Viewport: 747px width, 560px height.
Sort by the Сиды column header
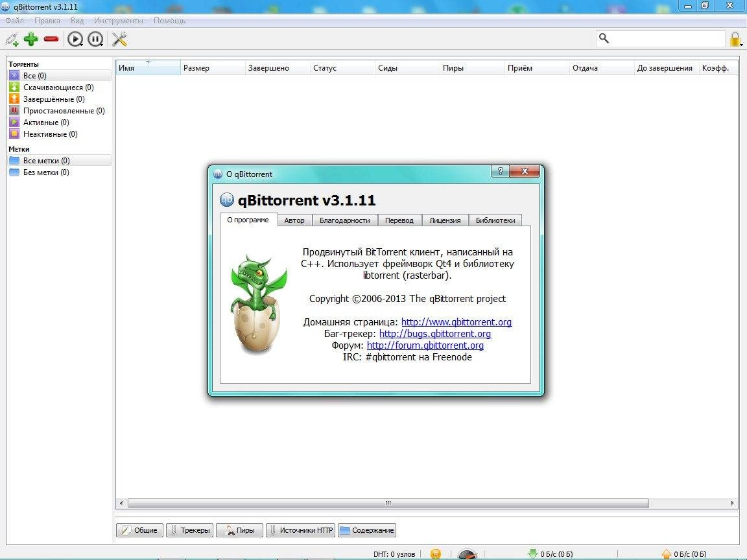coord(407,67)
